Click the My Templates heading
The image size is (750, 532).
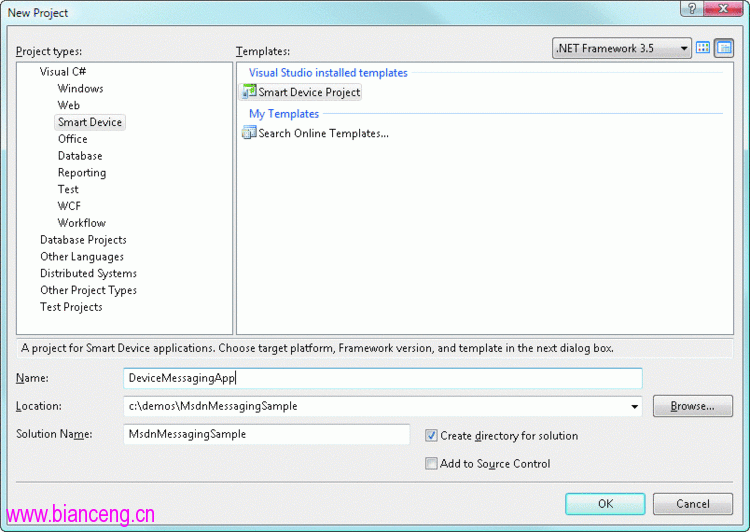point(284,114)
